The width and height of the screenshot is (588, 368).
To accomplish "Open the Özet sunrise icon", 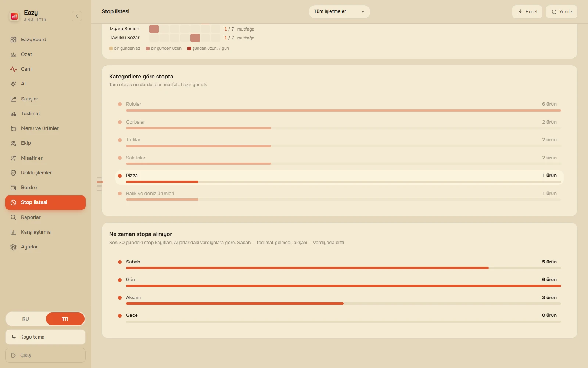I will pyautogui.click(x=14, y=54).
